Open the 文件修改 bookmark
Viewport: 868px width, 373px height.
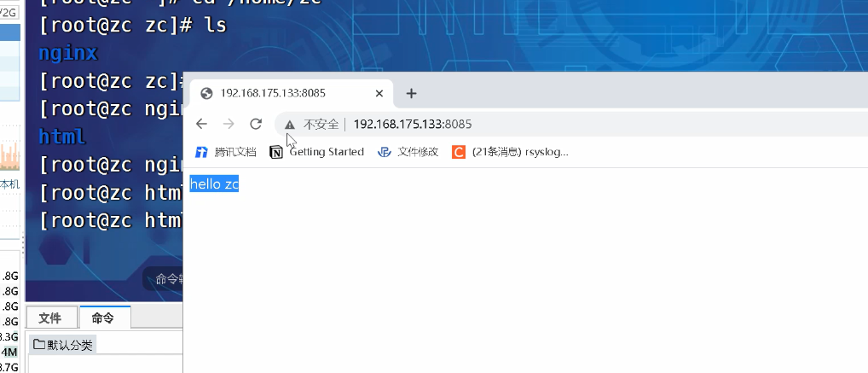pos(408,152)
